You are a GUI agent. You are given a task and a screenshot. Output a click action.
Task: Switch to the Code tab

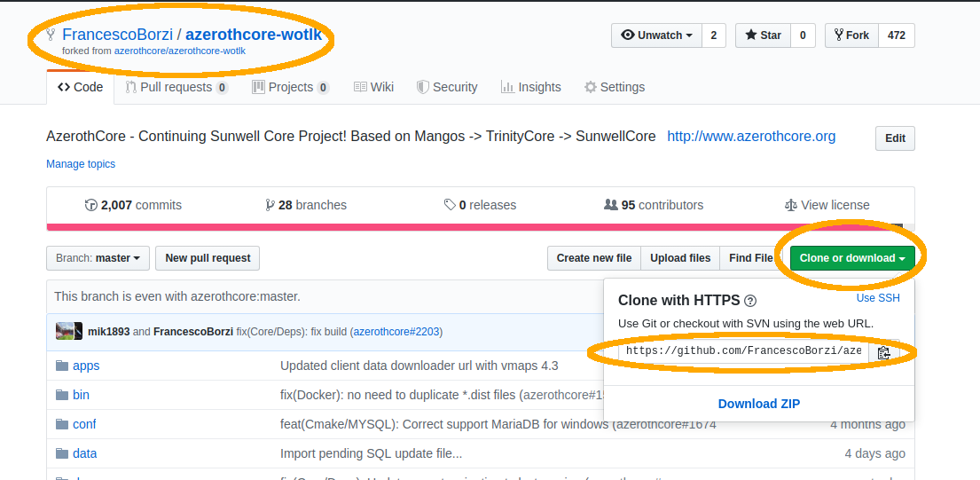pyautogui.click(x=80, y=88)
